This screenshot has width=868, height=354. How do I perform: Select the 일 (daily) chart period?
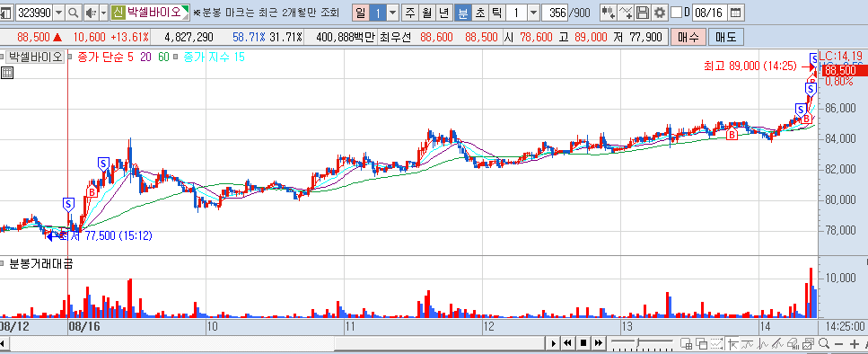pyautogui.click(x=360, y=13)
